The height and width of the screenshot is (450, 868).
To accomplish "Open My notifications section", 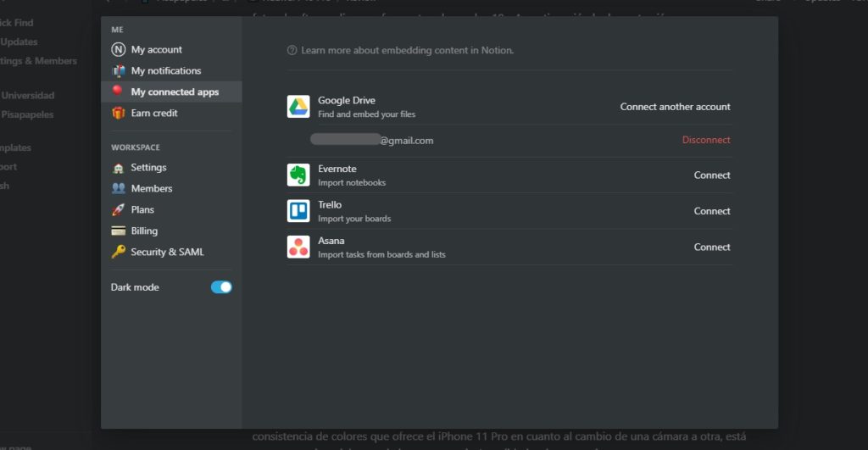I will [x=165, y=71].
